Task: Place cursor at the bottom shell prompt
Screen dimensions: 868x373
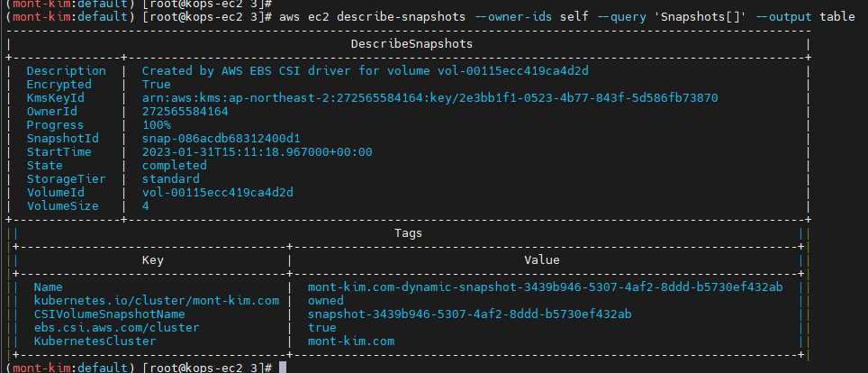Action: (283, 368)
